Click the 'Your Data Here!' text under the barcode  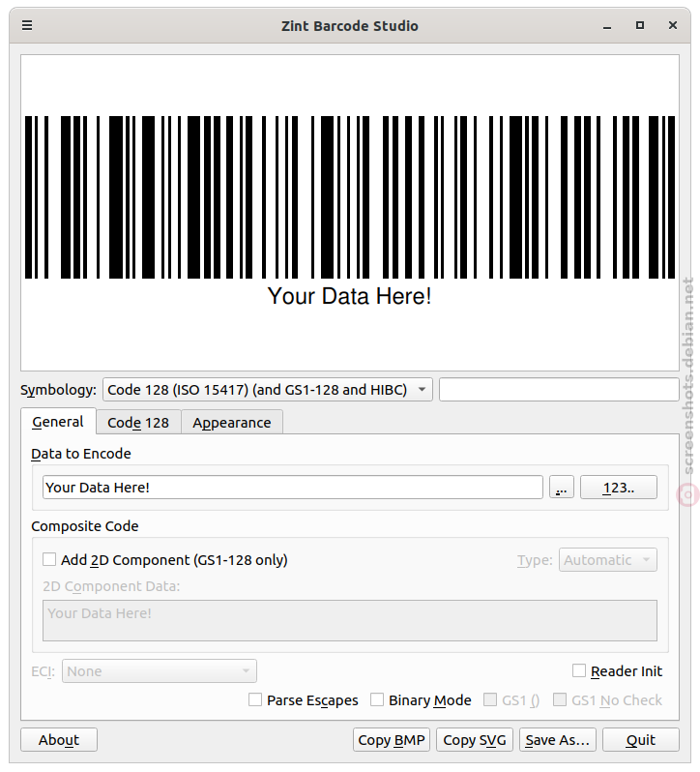pyautogui.click(x=349, y=296)
